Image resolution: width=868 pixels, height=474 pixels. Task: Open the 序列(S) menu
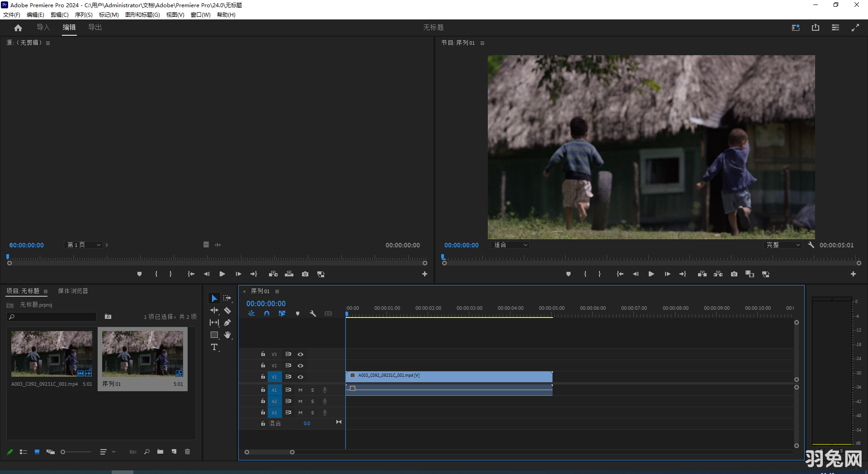[x=83, y=14]
